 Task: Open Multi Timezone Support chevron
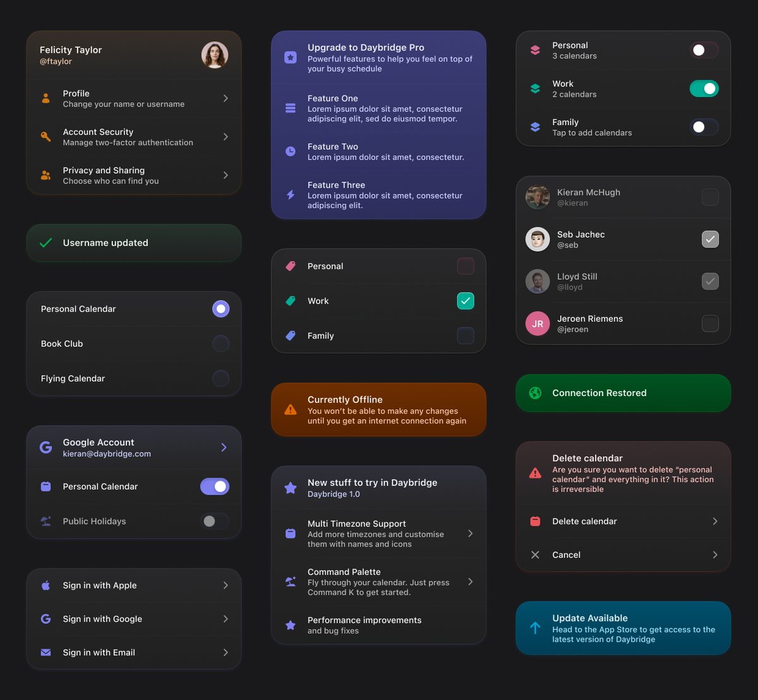471,534
